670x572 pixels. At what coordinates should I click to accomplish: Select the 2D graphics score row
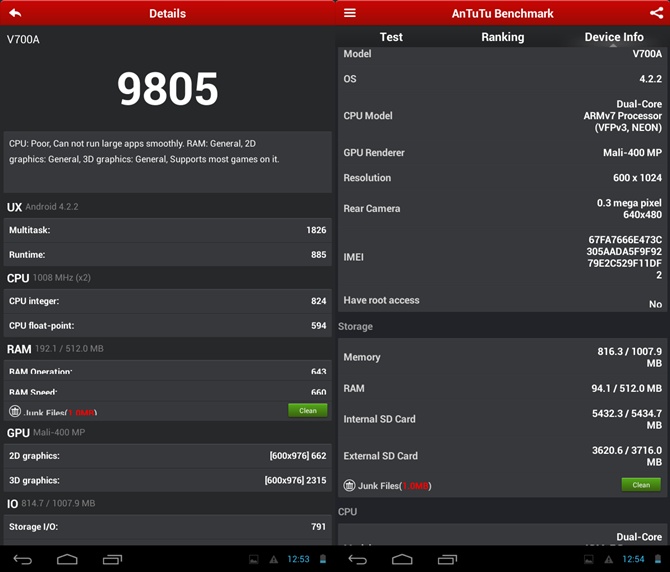click(168, 456)
